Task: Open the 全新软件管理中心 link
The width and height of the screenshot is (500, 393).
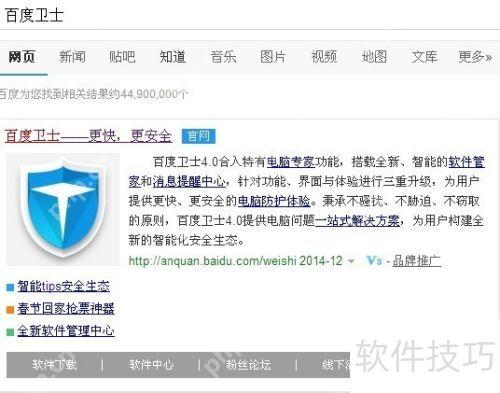Action: coord(66,331)
